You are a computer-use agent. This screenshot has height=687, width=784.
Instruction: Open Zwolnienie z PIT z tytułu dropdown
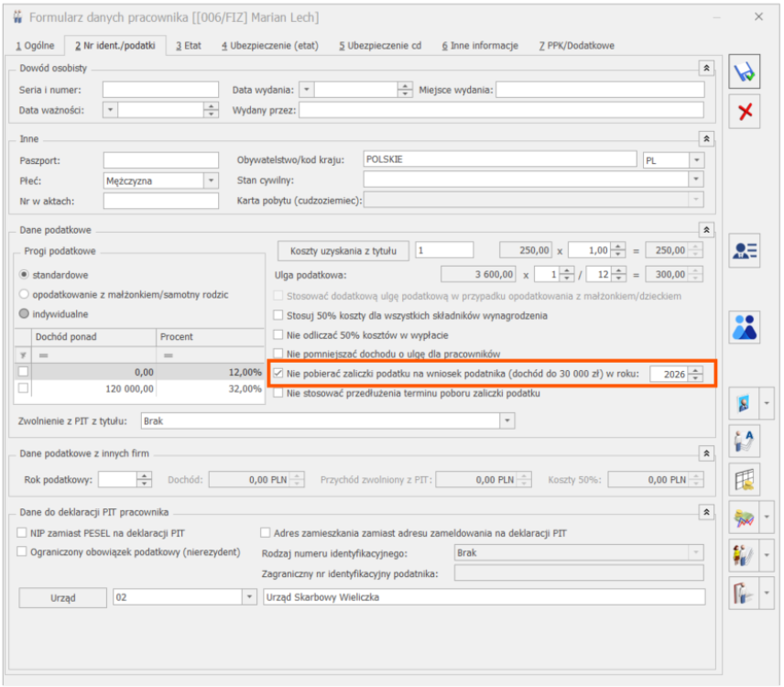tap(507, 421)
